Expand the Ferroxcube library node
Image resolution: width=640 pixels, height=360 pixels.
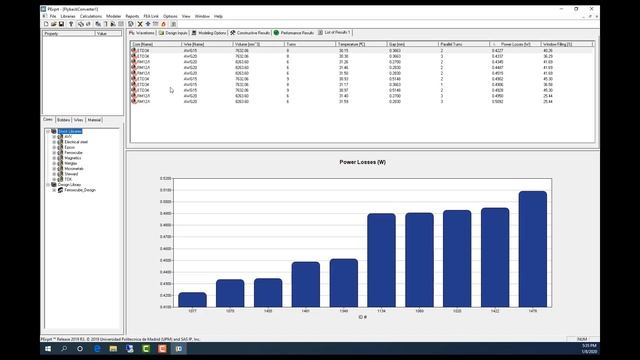54,153
